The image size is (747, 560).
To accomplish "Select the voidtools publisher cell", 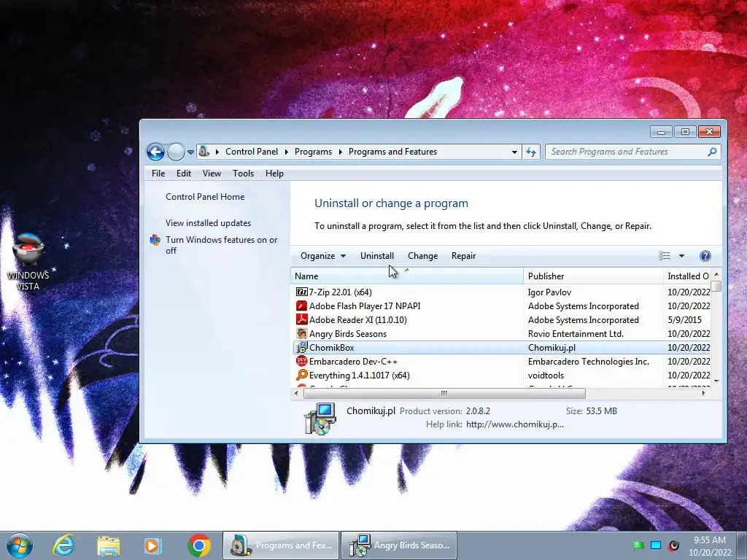I will click(x=546, y=376).
